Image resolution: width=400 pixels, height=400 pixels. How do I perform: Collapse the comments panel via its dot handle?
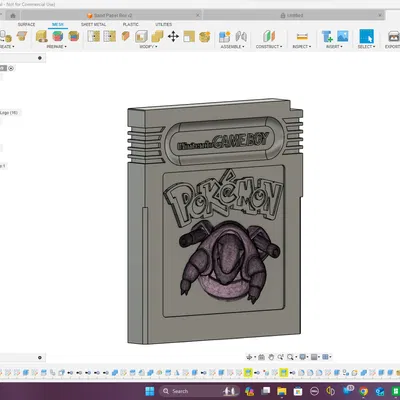pos(40,358)
